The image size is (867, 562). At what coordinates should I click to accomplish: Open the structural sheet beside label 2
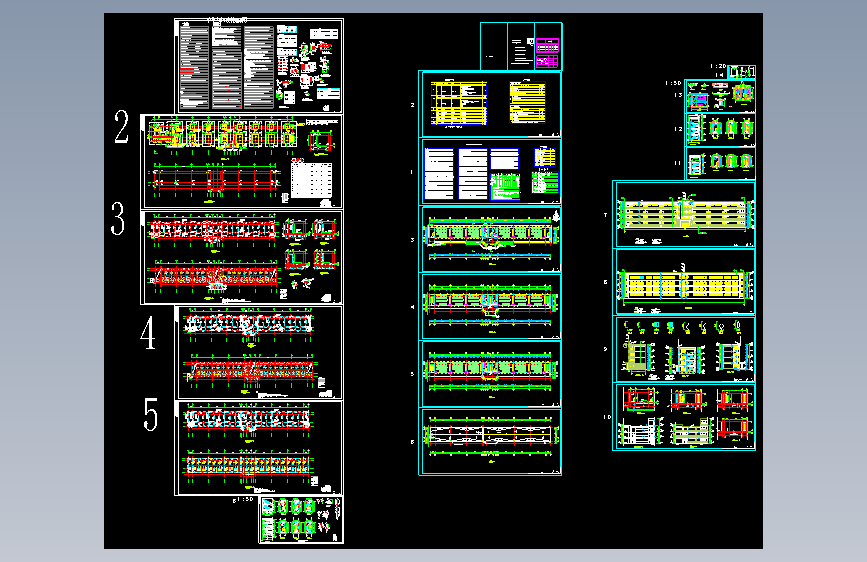(242, 162)
